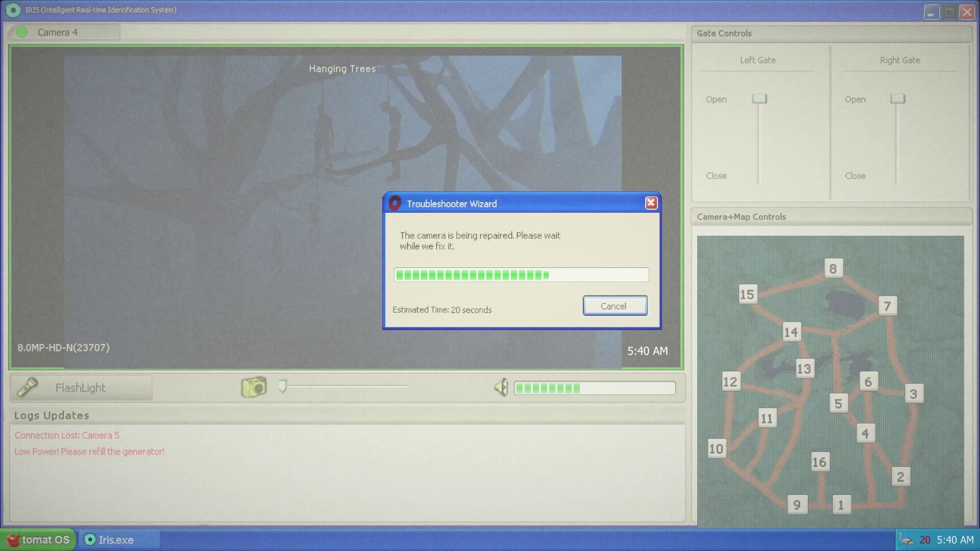Click the green Camera 4 status indicator
The width and height of the screenshot is (980, 551).
[x=21, y=32]
